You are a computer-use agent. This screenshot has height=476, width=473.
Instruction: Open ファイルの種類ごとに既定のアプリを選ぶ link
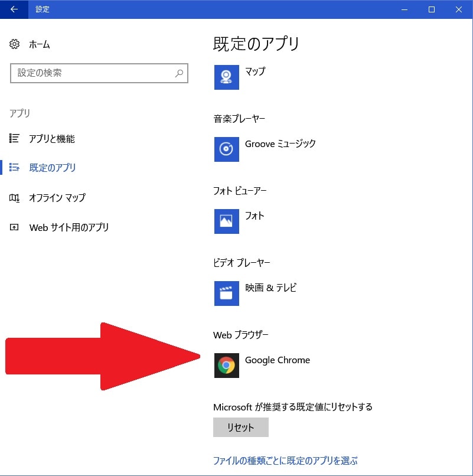click(285, 461)
